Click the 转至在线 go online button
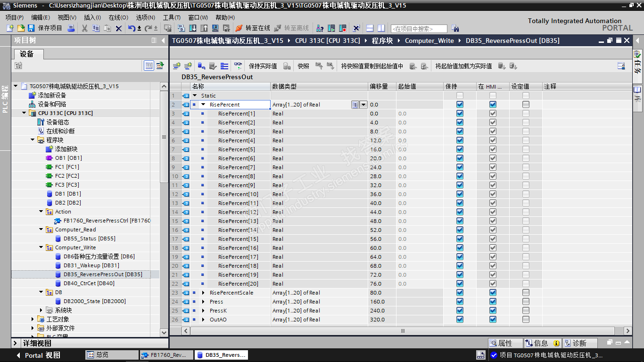644x362 pixels. click(x=253, y=28)
